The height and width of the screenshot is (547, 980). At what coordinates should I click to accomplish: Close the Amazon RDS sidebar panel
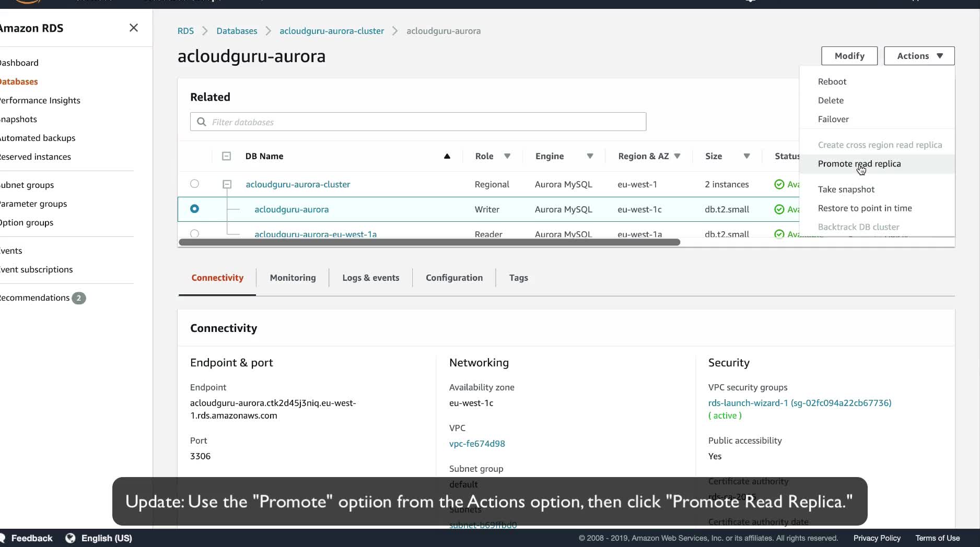point(134,28)
